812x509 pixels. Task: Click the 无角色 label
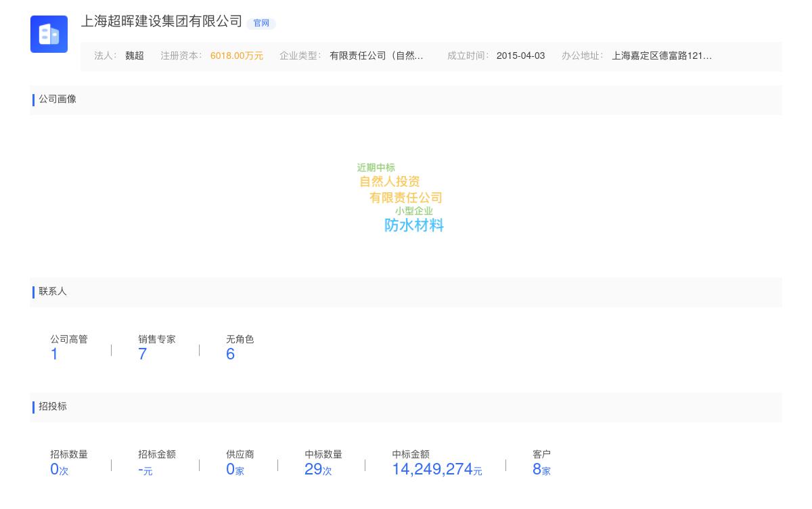240,340
